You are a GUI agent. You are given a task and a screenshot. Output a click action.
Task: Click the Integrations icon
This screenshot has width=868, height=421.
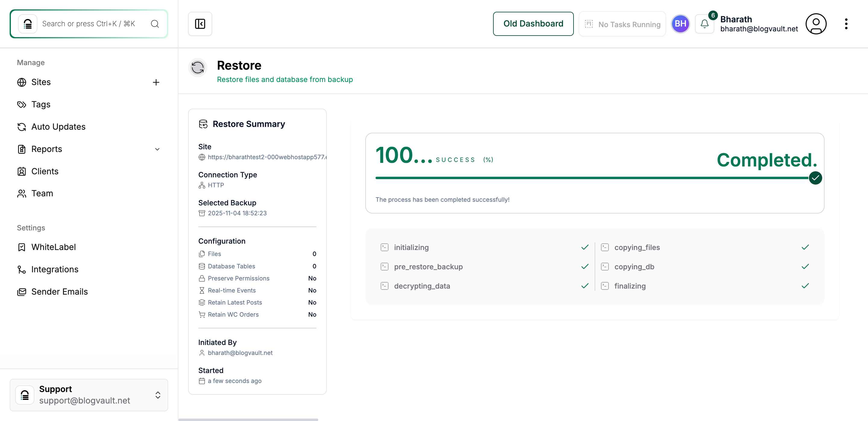click(22, 269)
